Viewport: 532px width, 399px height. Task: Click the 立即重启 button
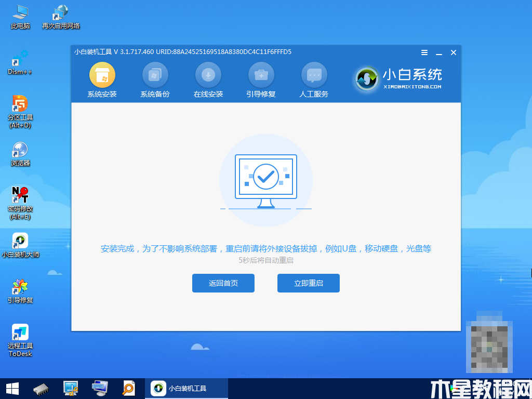click(x=309, y=283)
